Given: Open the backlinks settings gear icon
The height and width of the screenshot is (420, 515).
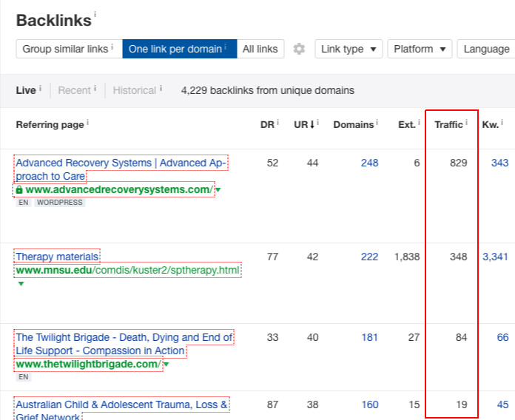Looking at the screenshot, I should click(x=299, y=49).
